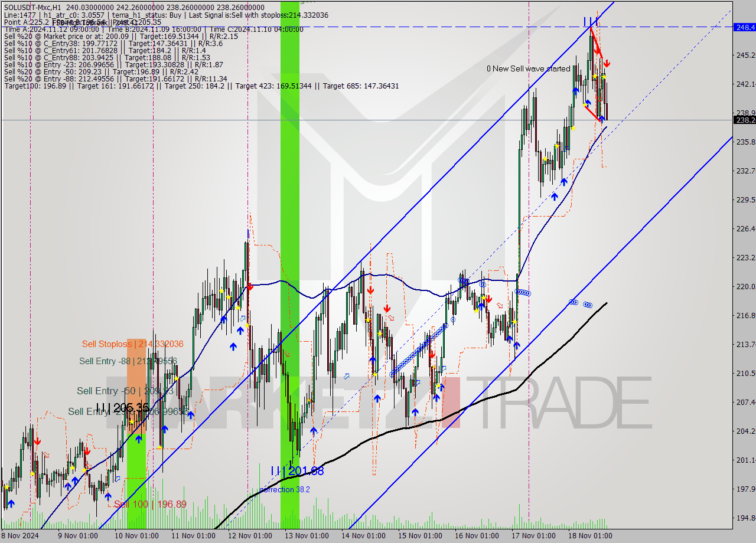Click the 232.7 price axis label
756x543 pixels.
coord(745,171)
